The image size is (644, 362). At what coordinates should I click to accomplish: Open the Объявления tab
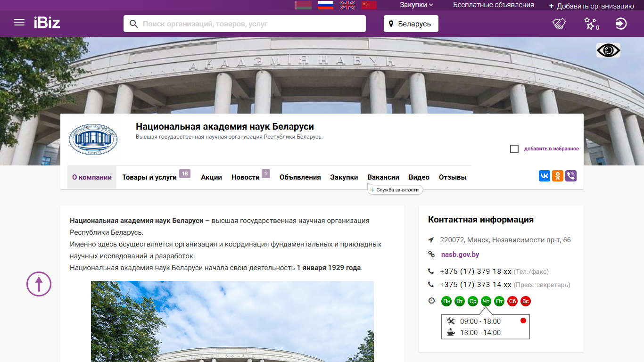[300, 177]
